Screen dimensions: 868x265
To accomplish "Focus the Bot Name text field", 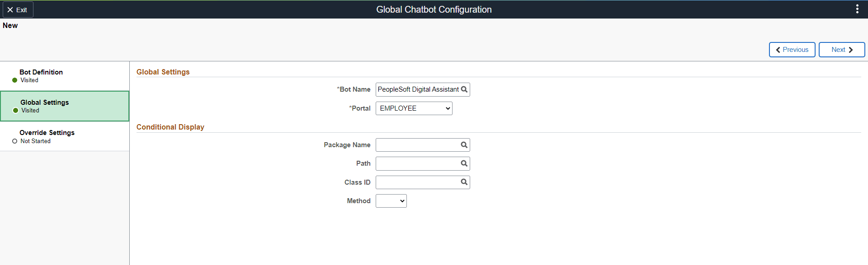I will [x=418, y=89].
